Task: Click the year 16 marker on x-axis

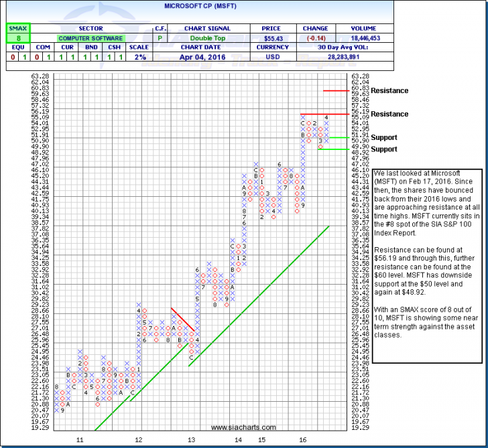Action: [303, 440]
